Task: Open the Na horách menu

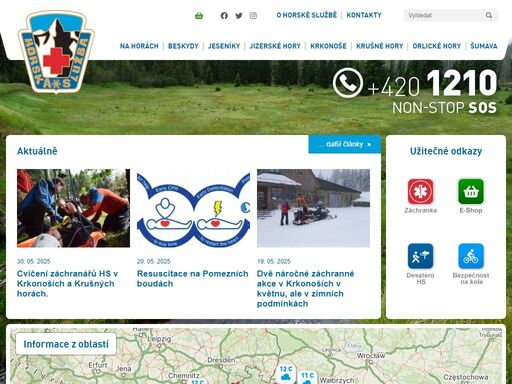Action: (x=139, y=46)
